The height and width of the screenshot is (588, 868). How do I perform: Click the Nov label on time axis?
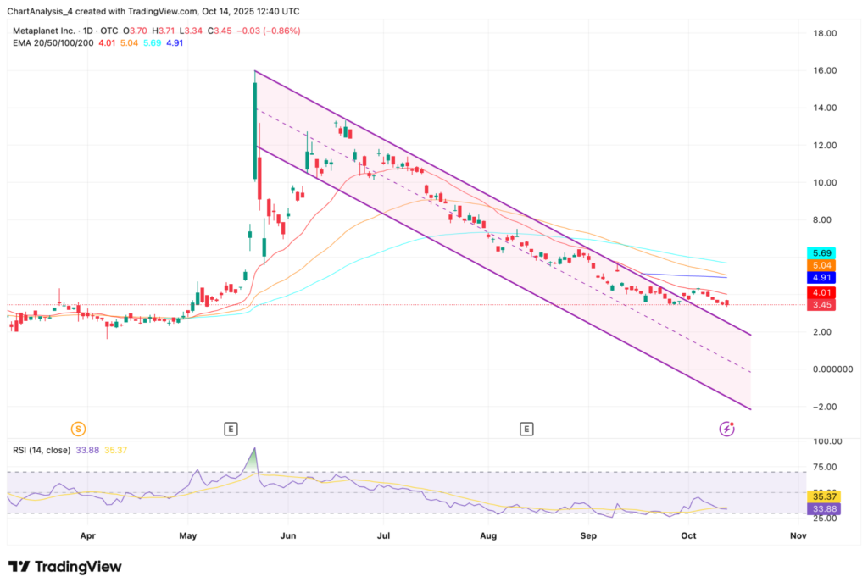click(798, 536)
